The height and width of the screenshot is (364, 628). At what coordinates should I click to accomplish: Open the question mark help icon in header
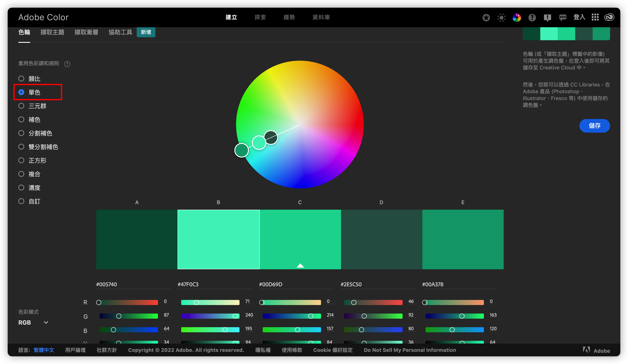(532, 17)
